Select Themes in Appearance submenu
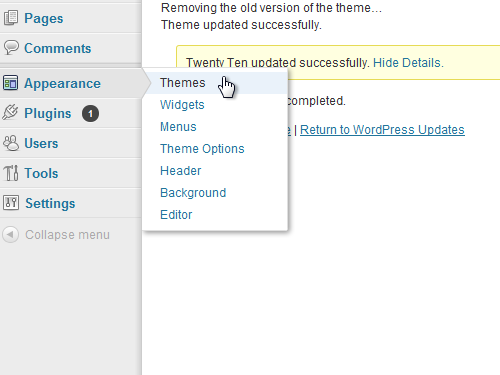The image size is (500, 375). [183, 83]
